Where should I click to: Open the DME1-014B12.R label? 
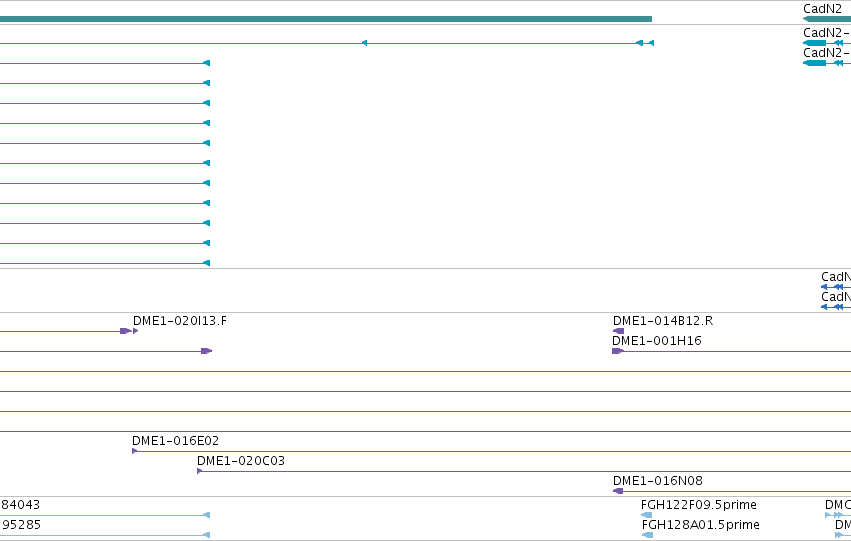coord(663,321)
